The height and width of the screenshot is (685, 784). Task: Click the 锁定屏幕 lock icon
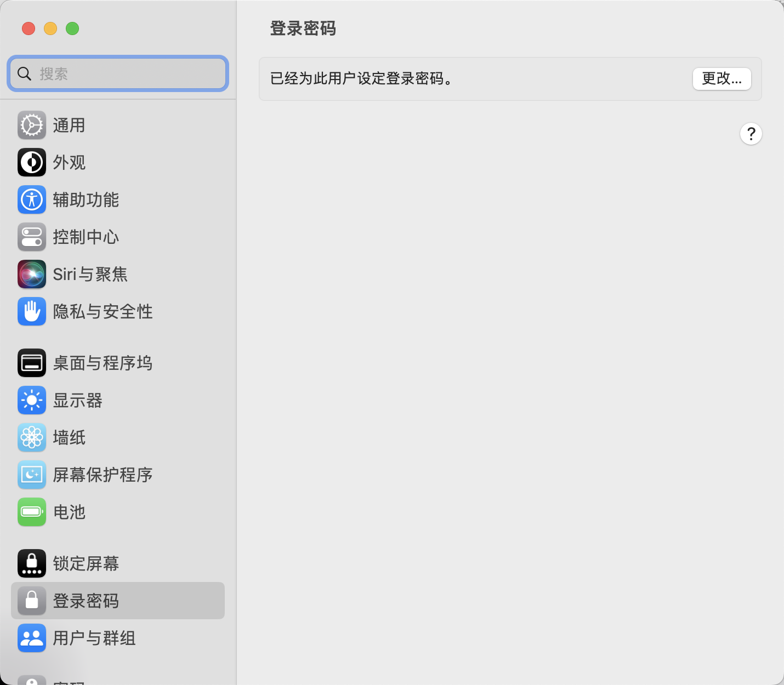(32, 564)
